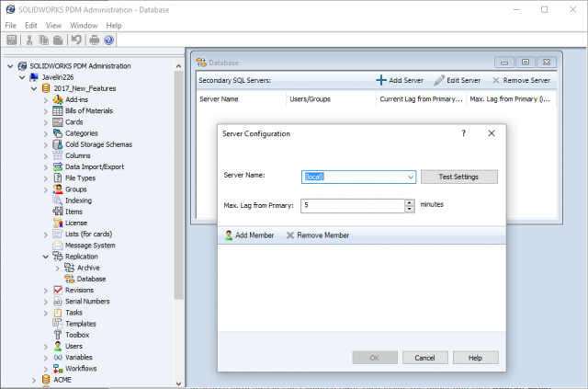Select the Replication node icon

coord(58,257)
